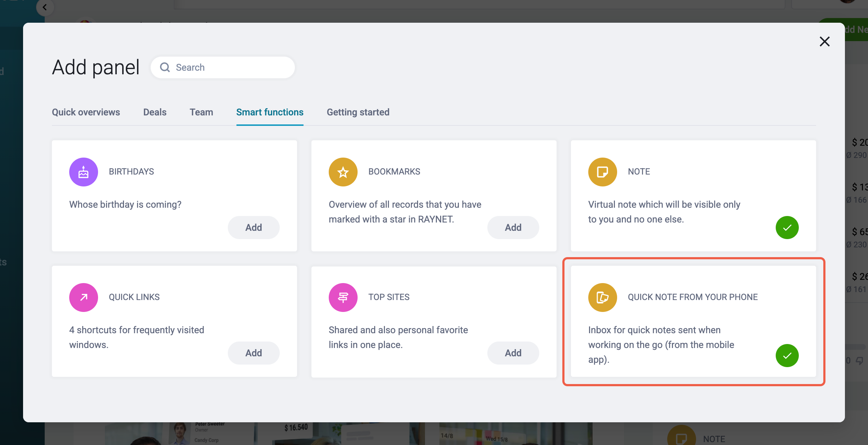Add the Birthdays panel

click(x=254, y=228)
